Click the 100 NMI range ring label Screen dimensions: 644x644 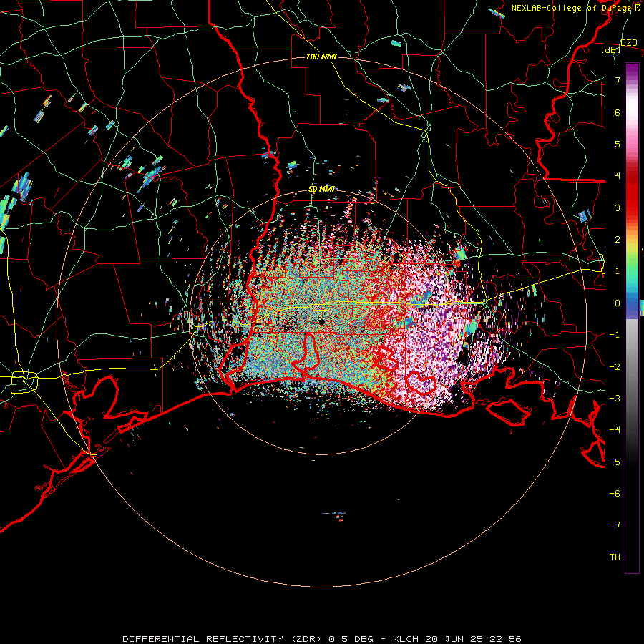pos(321,57)
